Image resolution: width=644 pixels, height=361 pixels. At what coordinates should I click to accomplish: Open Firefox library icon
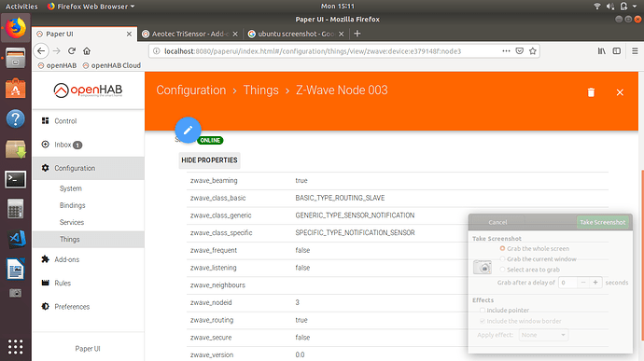601,51
